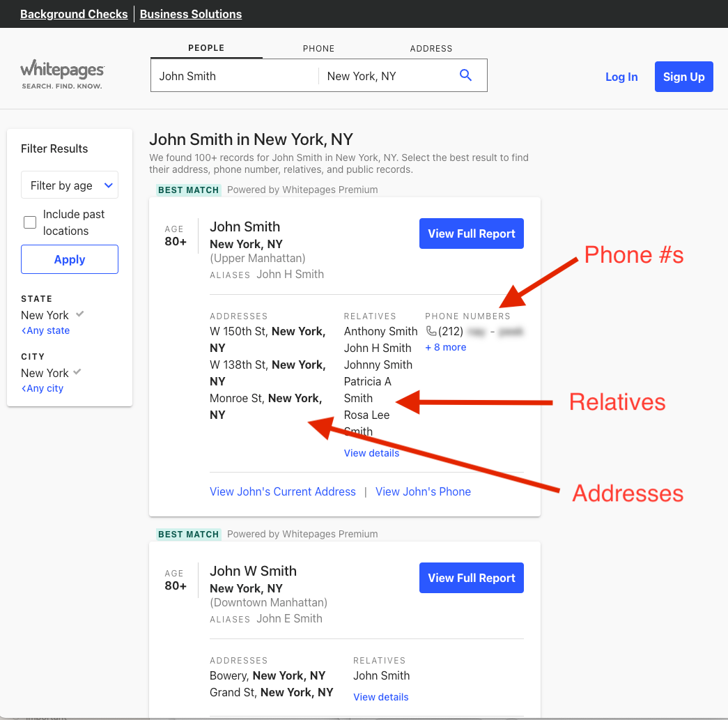This screenshot has width=728, height=720.
Task: Switch to the PHONE search tab
Action: [318, 48]
